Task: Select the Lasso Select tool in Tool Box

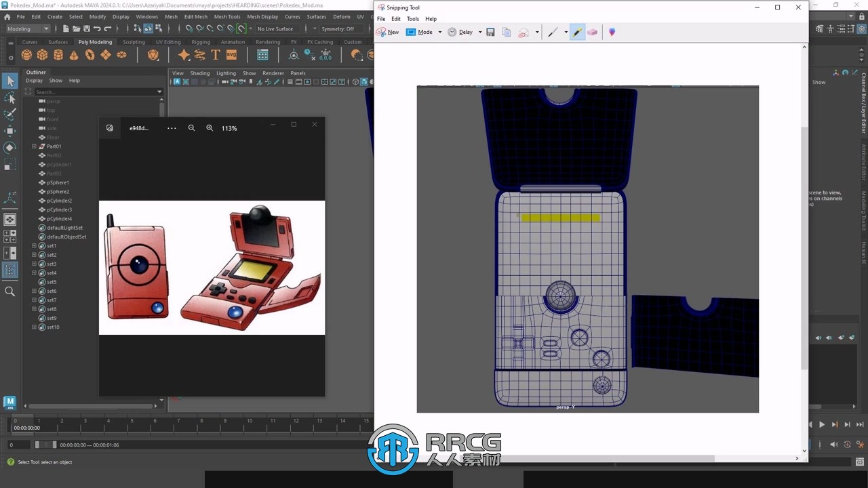Action: coord(10,98)
